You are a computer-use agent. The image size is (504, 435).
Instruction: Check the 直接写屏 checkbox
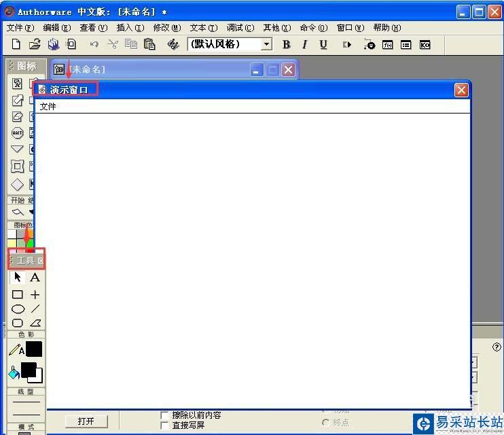point(164,425)
